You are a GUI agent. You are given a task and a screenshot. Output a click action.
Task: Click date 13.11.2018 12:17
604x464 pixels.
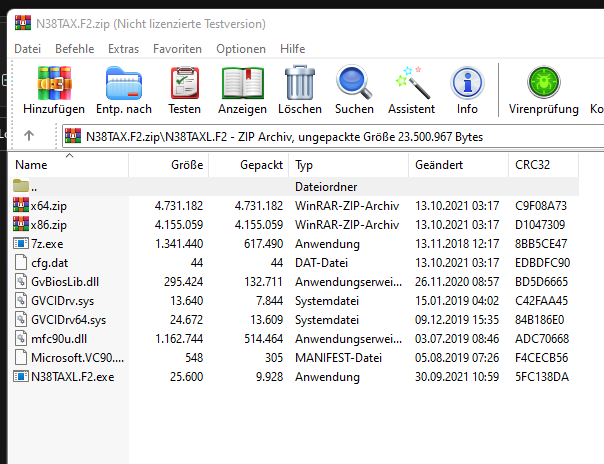(457, 244)
